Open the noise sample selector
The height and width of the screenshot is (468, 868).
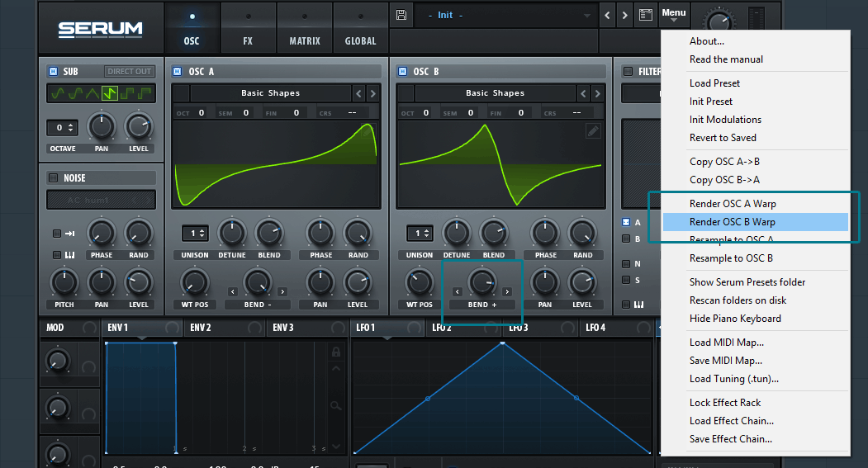(102, 200)
